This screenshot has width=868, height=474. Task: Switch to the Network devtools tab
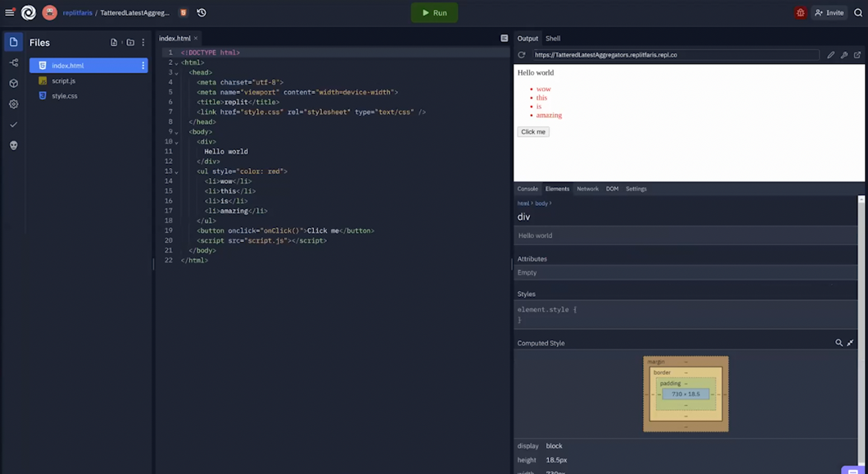pos(588,189)
